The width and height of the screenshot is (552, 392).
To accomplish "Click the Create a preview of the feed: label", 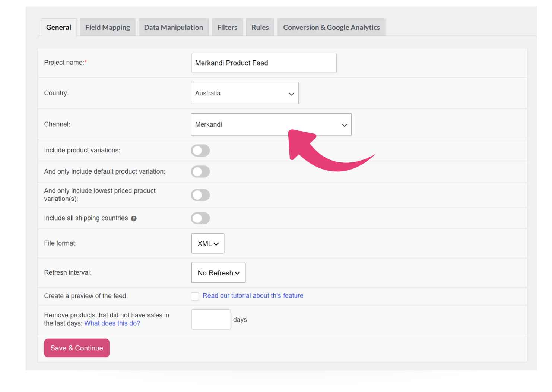I will (x=86, y=296).
